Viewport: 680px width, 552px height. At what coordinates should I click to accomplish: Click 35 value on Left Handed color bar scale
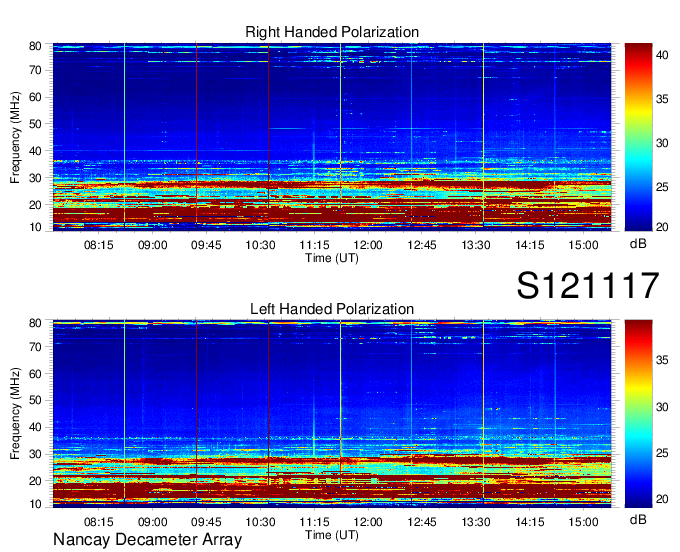[x=662, y=360]
